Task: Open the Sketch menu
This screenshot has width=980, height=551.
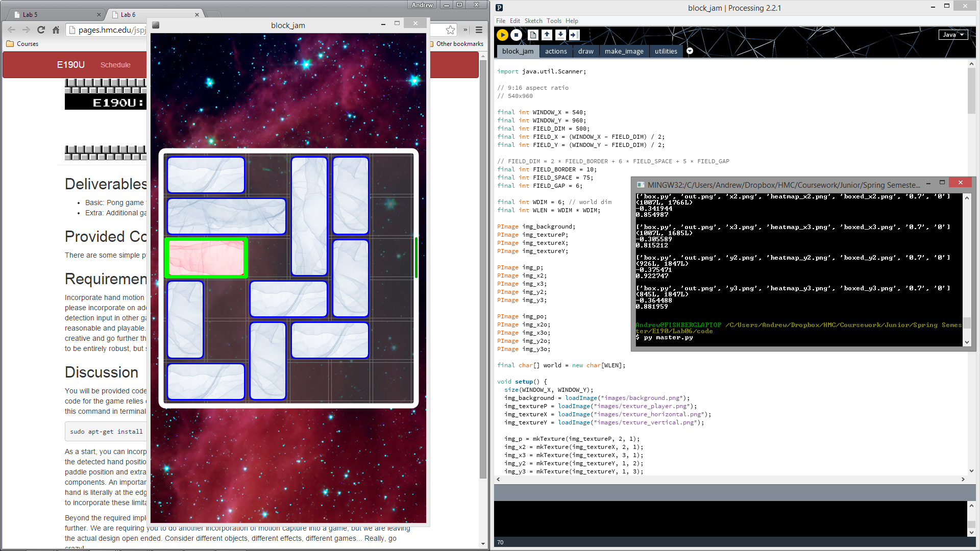Action: 533,21
